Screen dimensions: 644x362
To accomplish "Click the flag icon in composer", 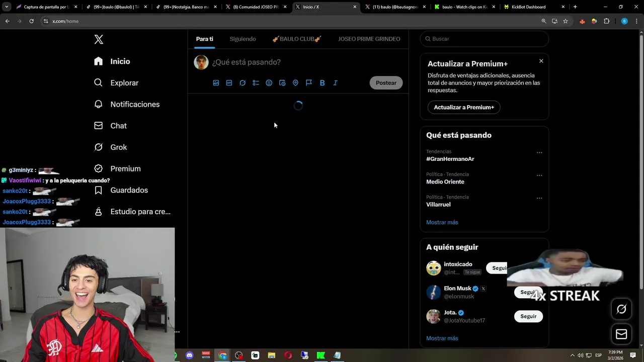I will click(309, 83).
